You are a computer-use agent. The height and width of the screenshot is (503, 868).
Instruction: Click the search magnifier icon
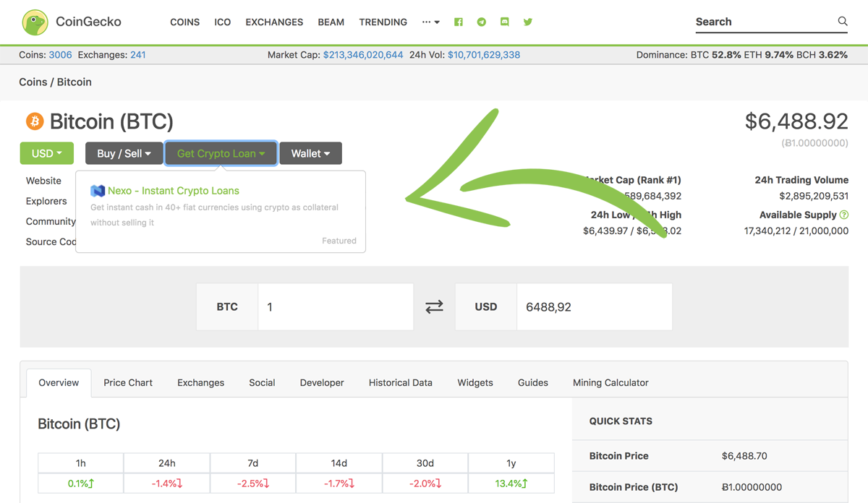[843, 22]
